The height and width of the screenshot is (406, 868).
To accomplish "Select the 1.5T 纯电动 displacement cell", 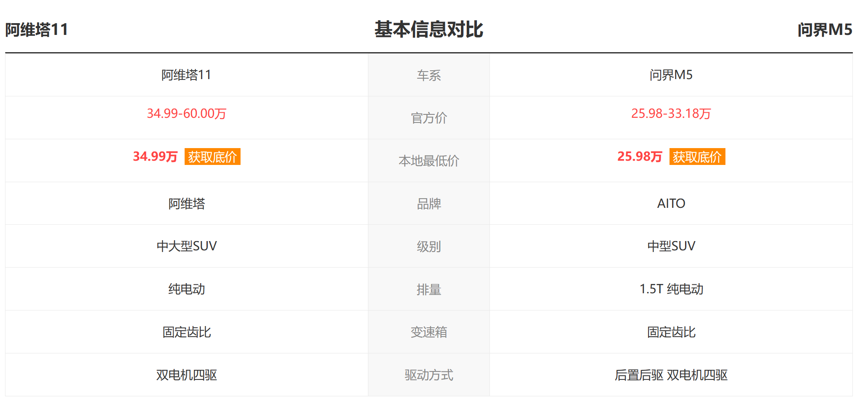I will click(x=671, y=289).
